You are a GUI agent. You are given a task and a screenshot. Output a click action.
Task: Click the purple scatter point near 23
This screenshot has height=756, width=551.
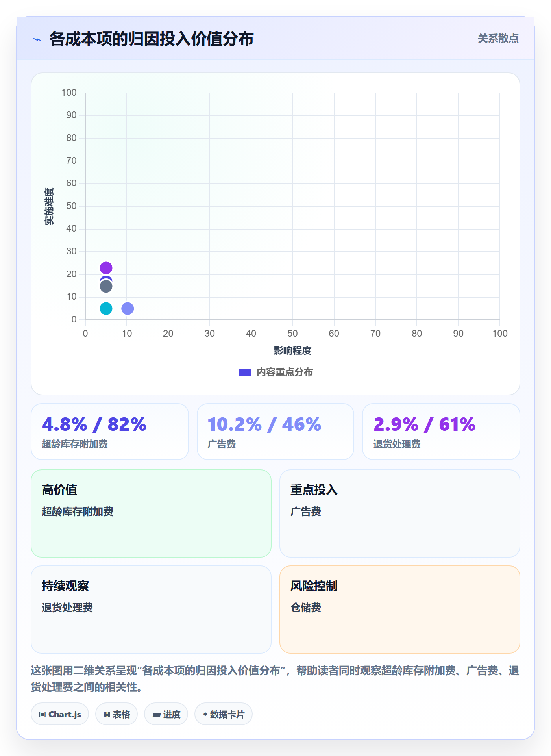click(106, 268)
